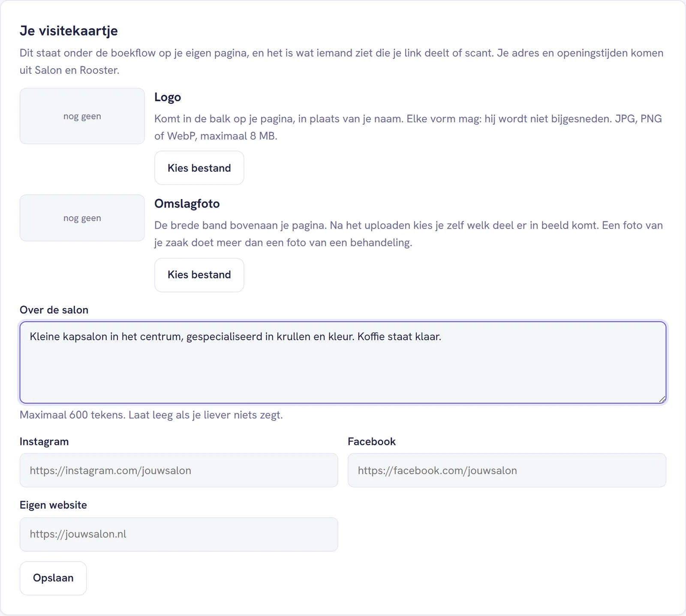Screen dimensions: 686x616
Task: Click the Logo heading
Action: [168, 97]
